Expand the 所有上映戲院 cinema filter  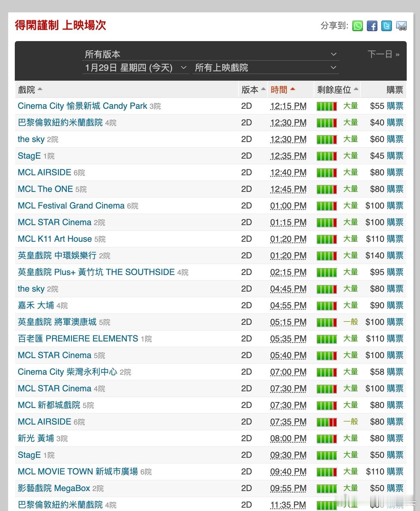266,68
